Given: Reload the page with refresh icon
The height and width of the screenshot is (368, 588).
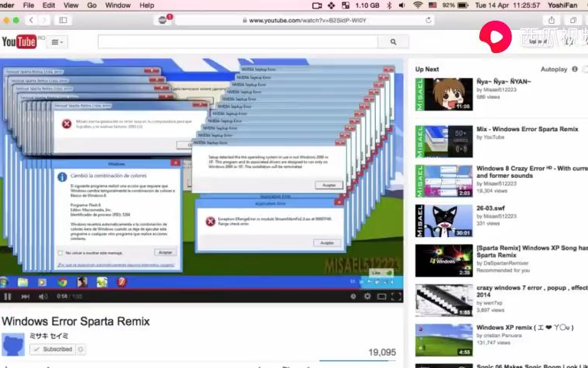Looking at the screenshot, I should click(x=428, y=20).
